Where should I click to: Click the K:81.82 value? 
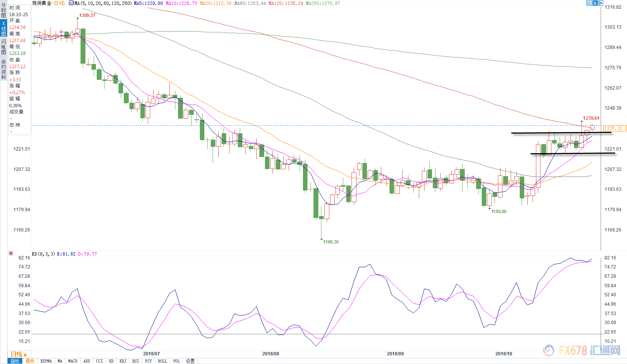(x=66, y=254)
